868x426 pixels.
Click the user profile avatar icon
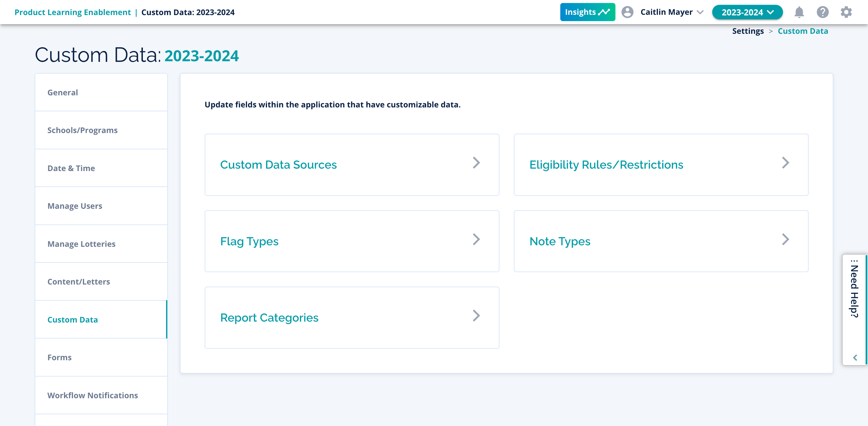pos(627,12)
